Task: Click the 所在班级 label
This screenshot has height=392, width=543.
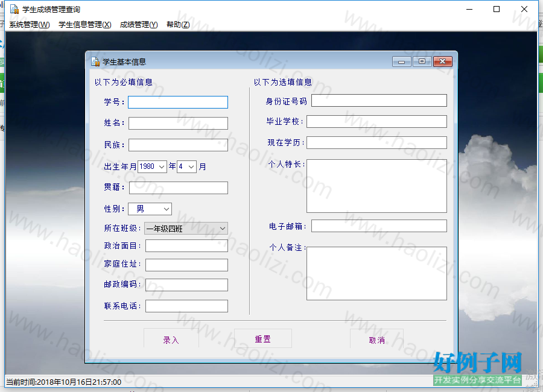Action: (x=122, y=228)
